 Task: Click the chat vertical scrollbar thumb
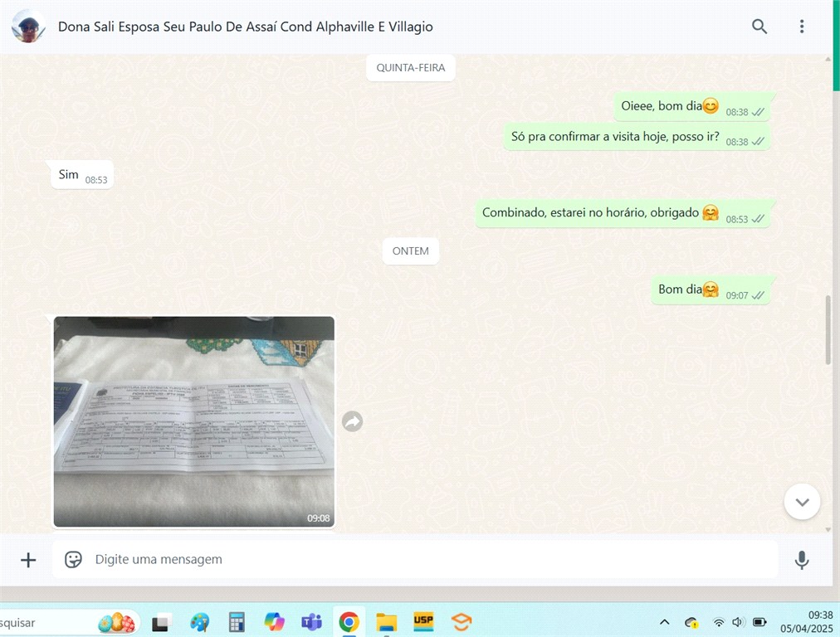829,329
